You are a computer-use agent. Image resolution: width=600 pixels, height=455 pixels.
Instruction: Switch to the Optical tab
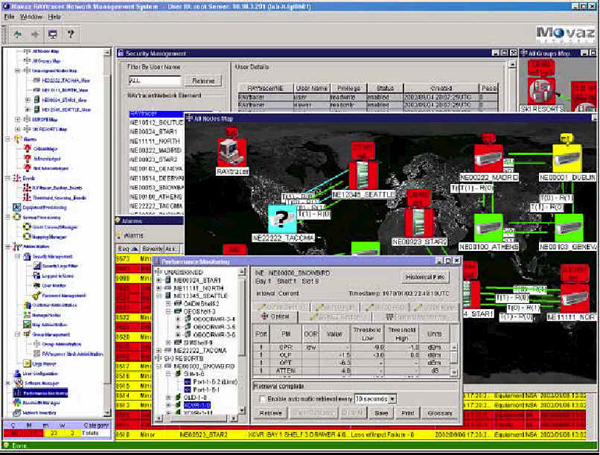click(276, 317)
